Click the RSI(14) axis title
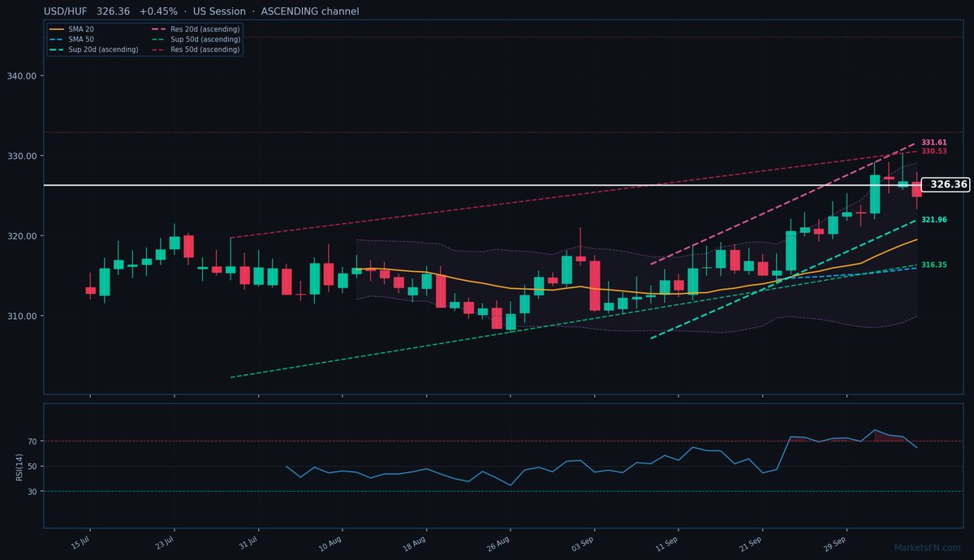The image size is (974, 560). [x=19, y=467]
